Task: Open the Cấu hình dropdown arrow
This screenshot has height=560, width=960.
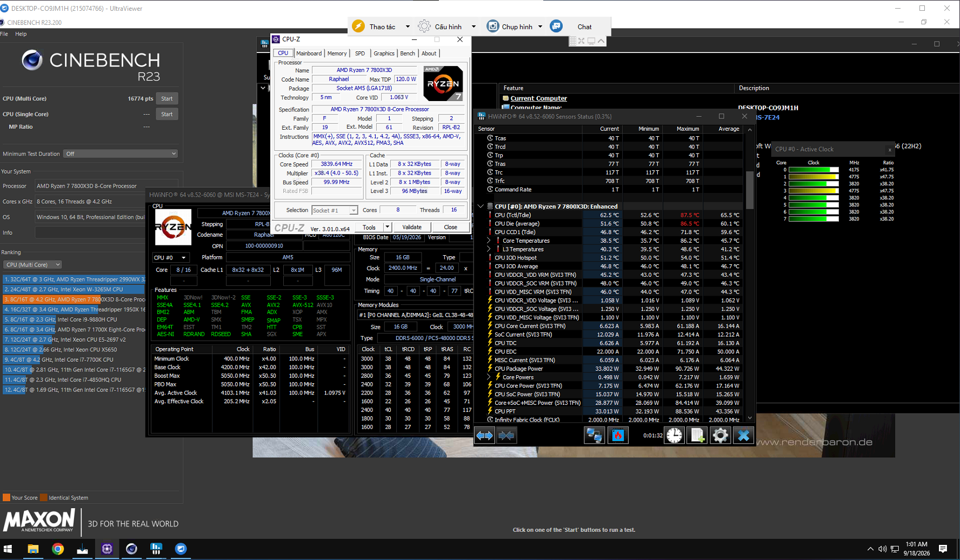Action: pos(474,26)
